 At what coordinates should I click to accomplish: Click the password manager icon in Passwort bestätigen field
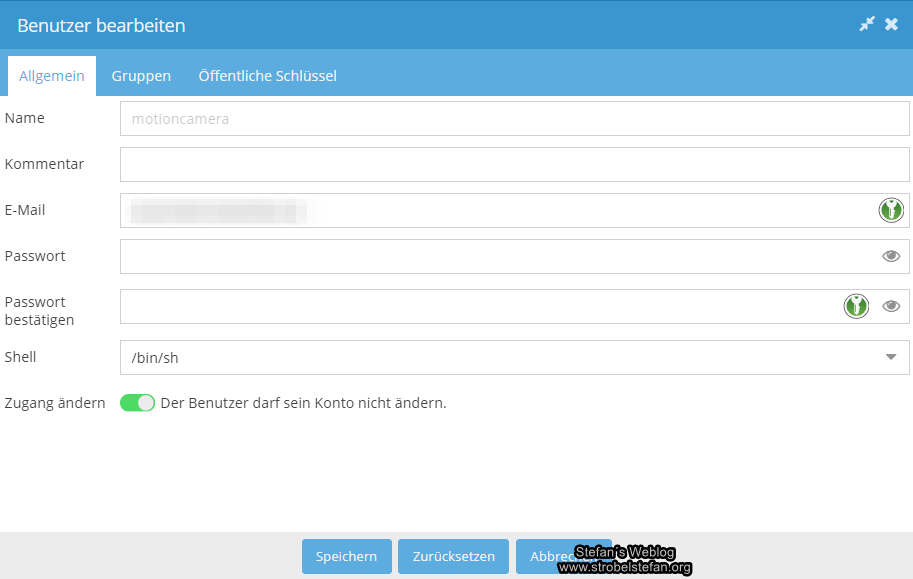coord(855,306)
